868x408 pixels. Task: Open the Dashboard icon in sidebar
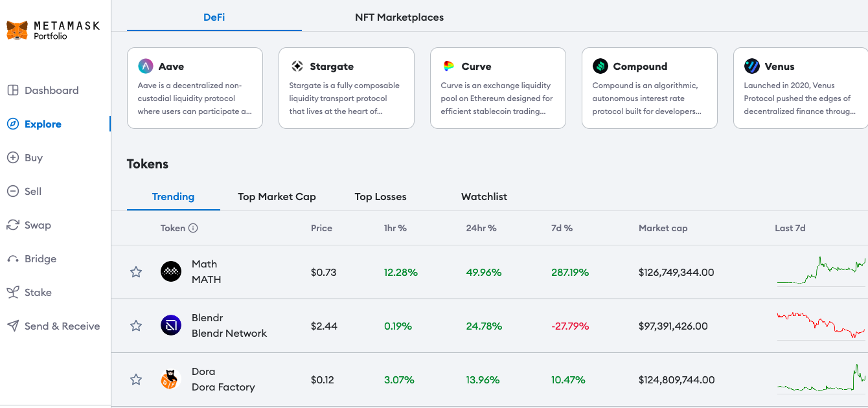coord(13,91)
